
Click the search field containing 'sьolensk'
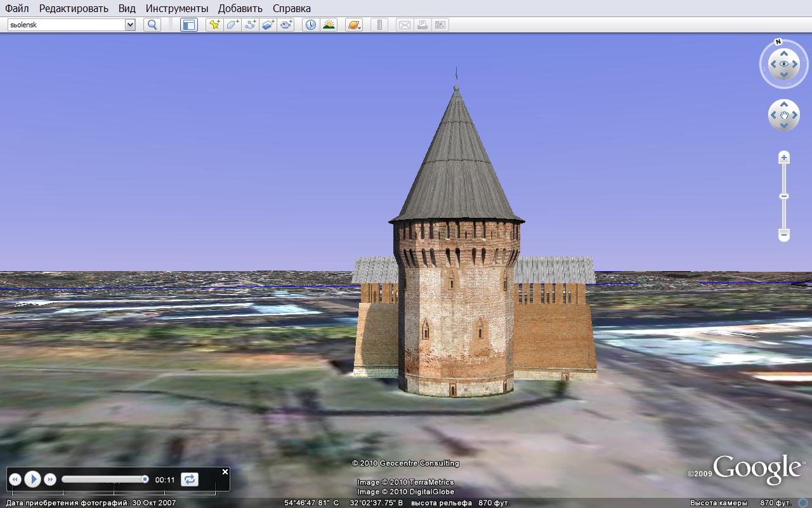click(66, 25)
